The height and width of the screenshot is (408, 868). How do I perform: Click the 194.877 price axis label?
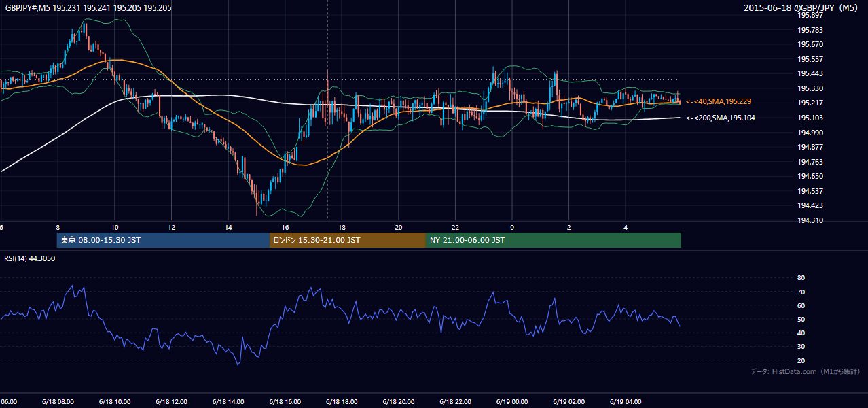click(809, 147)
